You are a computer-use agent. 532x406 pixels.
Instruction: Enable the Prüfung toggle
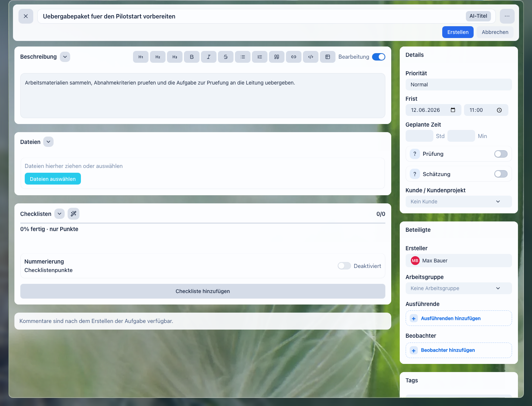[501, 154]
